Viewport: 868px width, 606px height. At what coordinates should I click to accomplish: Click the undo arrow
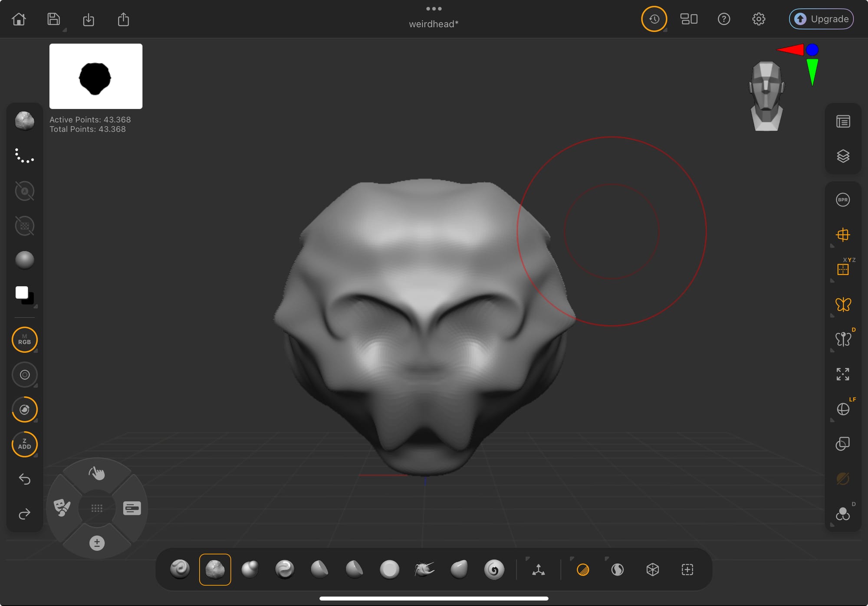[x=25, y=479]
